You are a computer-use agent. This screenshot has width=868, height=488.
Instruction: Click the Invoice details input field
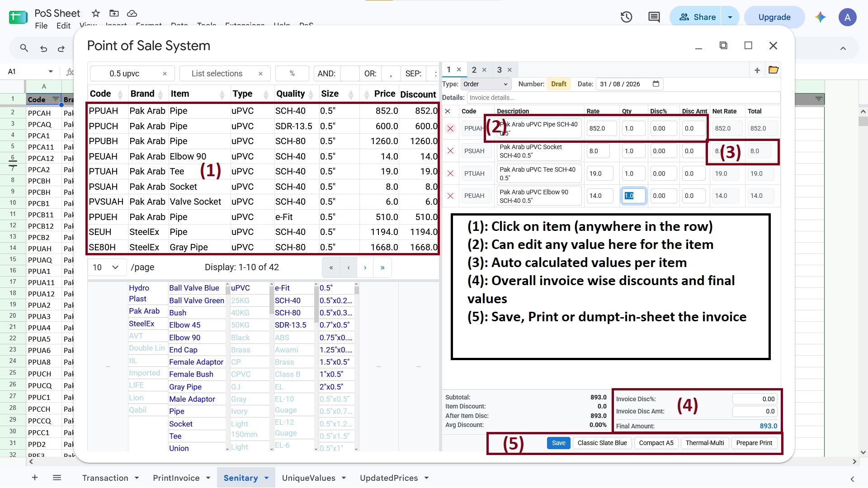(x=623, y=98)
